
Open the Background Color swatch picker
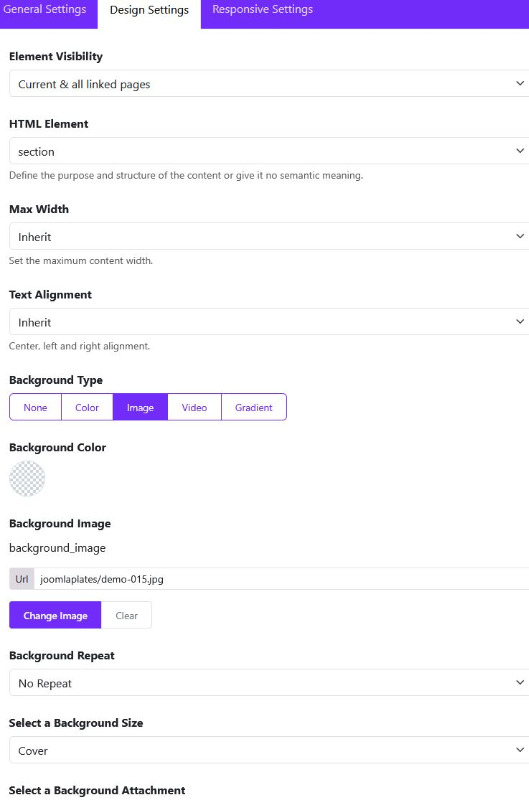point(27,479)
